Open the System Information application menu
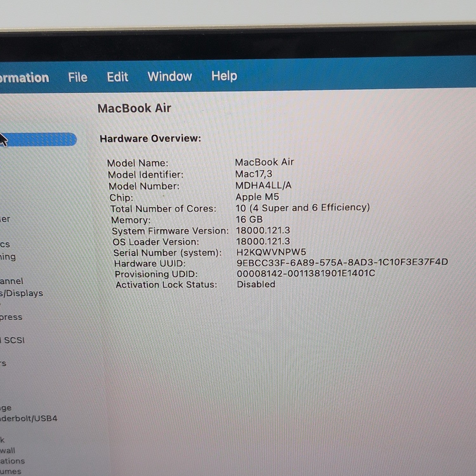 [24, 78]
